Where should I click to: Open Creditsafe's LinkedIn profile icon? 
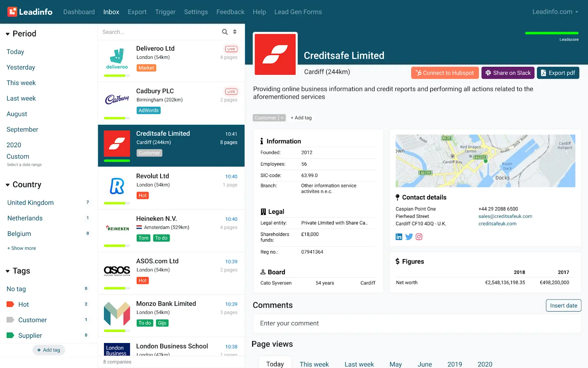tap(399, 237)
